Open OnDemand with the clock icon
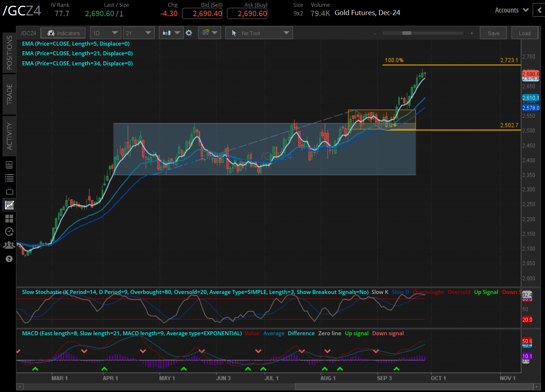 [9, 232]
